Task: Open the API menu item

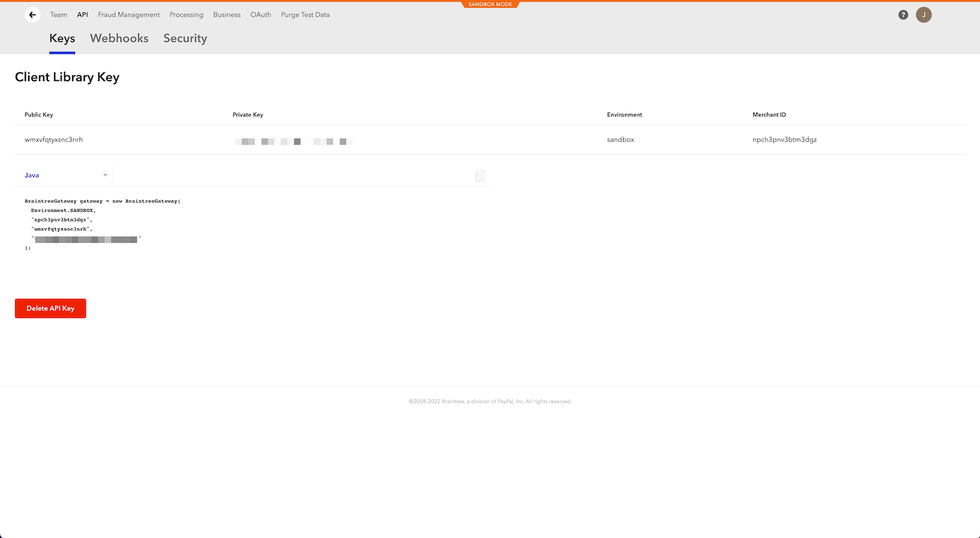Action: pos(82,14)
